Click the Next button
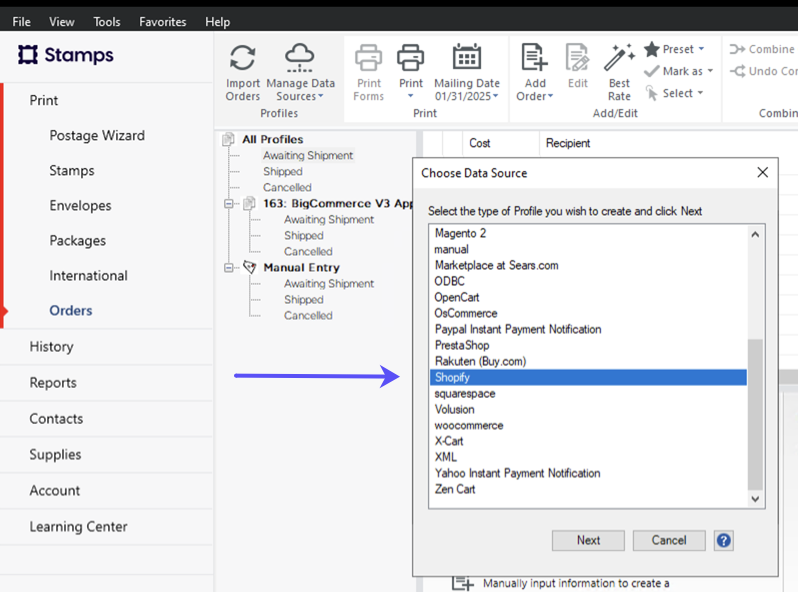Viewport: 798px width, 592px height. click(588, 540)
